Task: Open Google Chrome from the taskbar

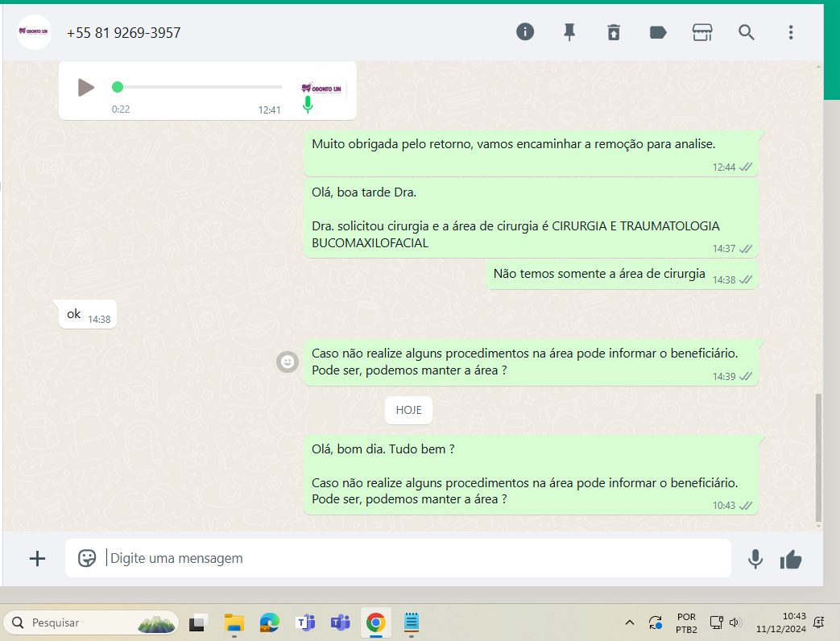Action: pos(375,622)
